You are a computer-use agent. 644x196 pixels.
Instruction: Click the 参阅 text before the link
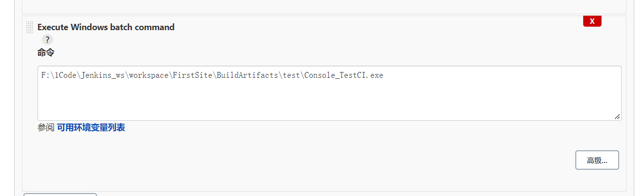coord(46,128)
